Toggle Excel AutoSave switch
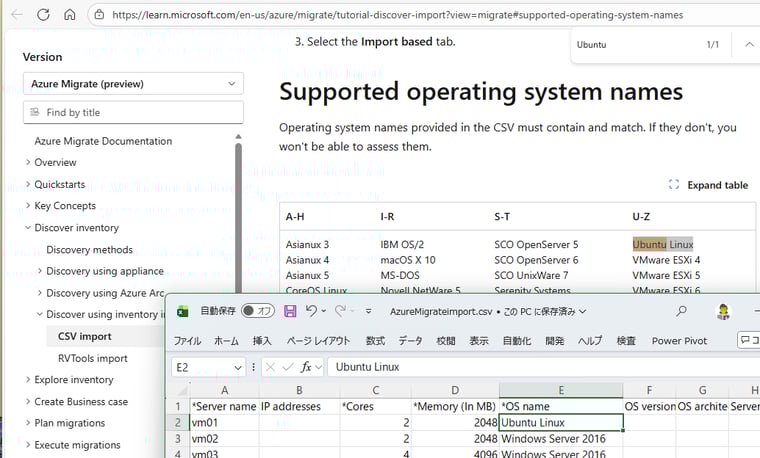Screen dimensions: 760x458 258,311
